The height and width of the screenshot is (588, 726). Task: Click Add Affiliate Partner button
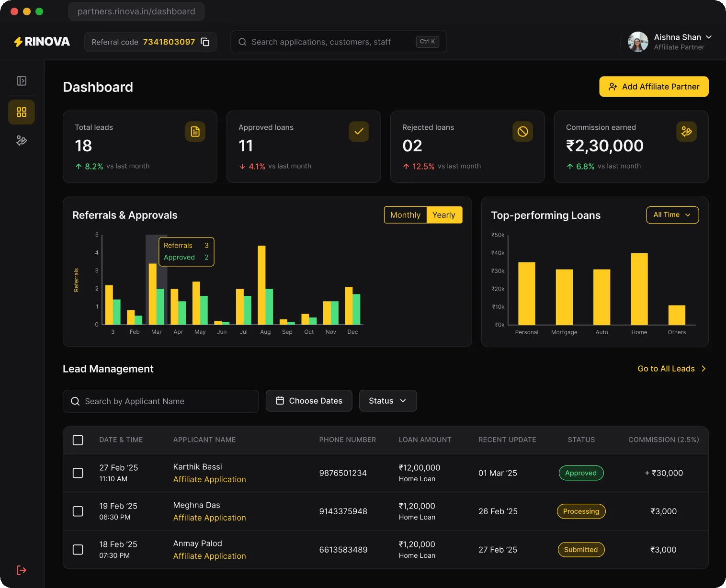pyautogui.click(x=654, y=87)
